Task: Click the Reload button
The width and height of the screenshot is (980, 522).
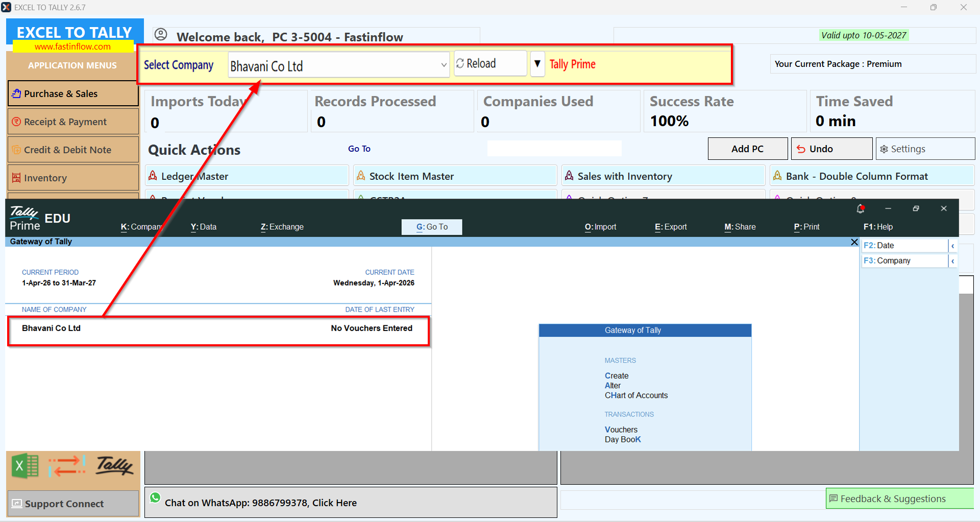Action: coord(490,63)
